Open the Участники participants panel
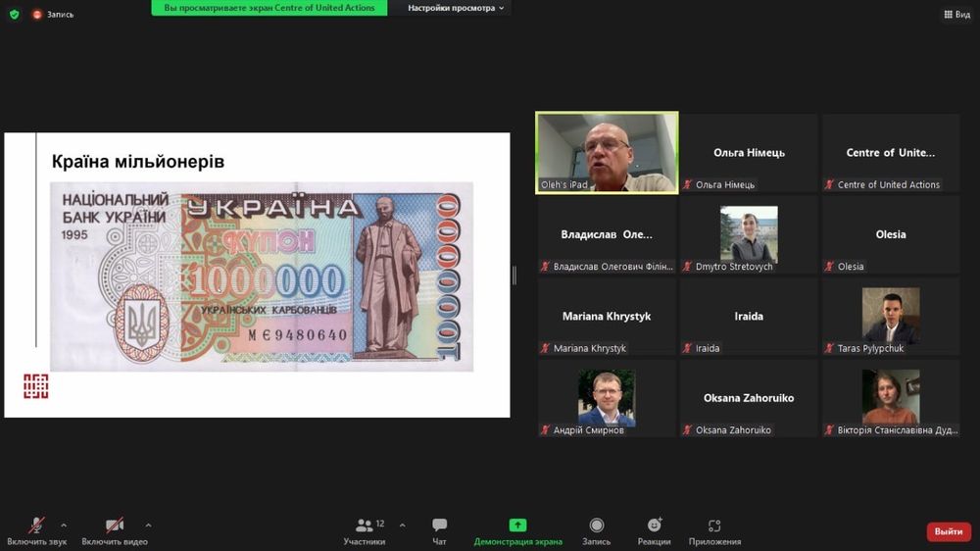The height and width of the screenshot is (551, 980). coord(365,531)
